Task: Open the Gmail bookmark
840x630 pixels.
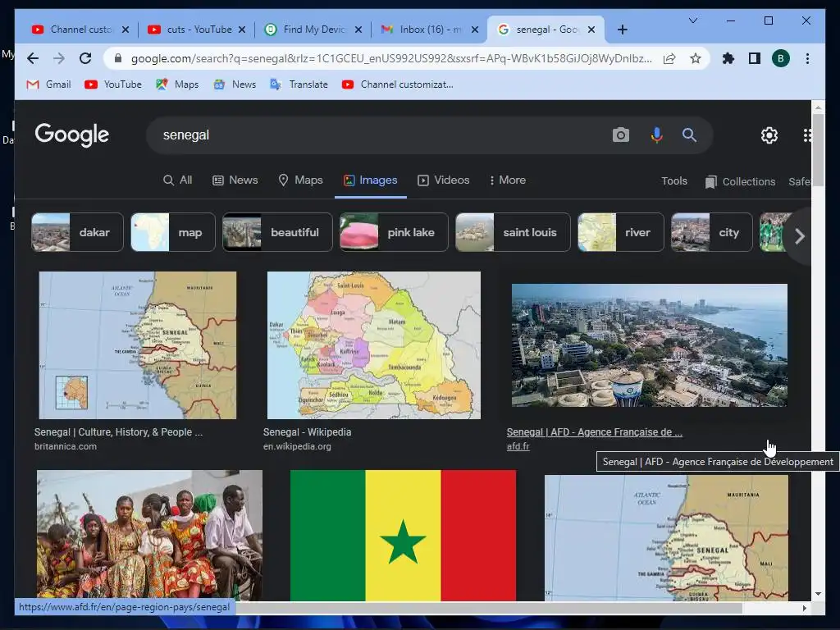Action: click(48, 84)
